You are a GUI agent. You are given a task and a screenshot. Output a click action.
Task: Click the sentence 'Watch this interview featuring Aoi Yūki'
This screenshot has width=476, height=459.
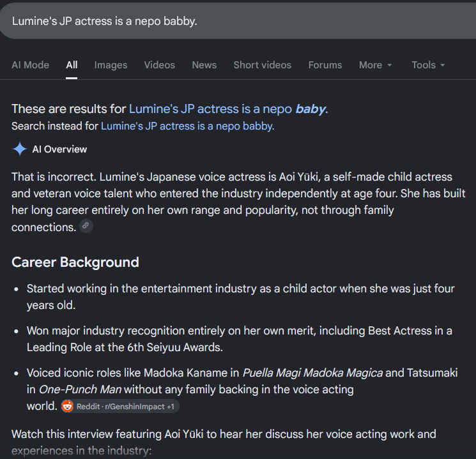point(224,442)
